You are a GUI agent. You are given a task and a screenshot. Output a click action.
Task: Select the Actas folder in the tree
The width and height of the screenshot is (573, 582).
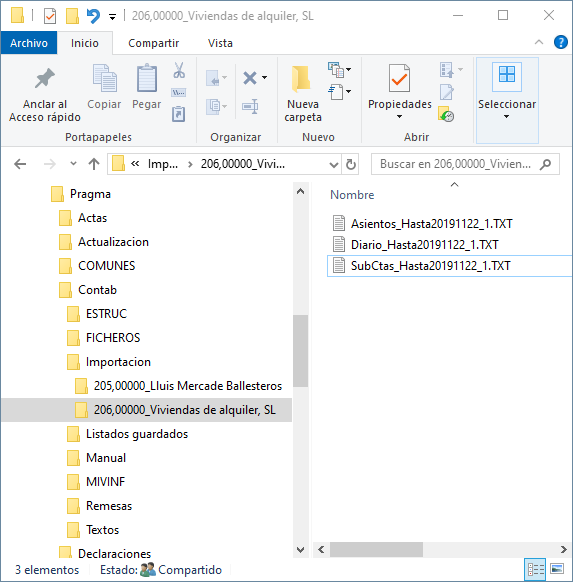92,218
